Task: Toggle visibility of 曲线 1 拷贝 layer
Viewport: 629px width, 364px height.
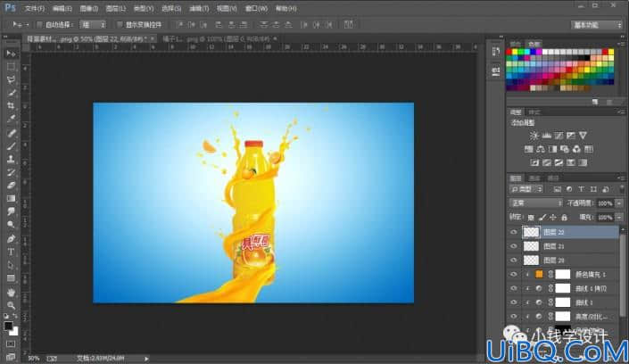Action: coord(514,288)
